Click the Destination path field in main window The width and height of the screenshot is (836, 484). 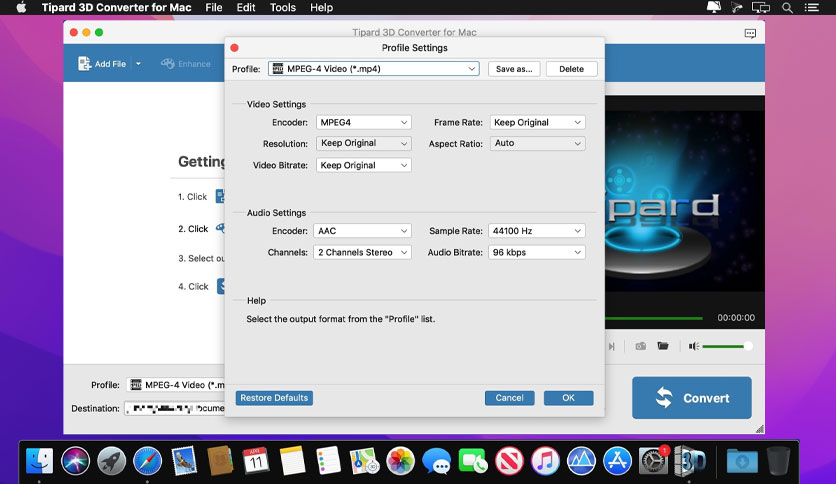[175, 408]
